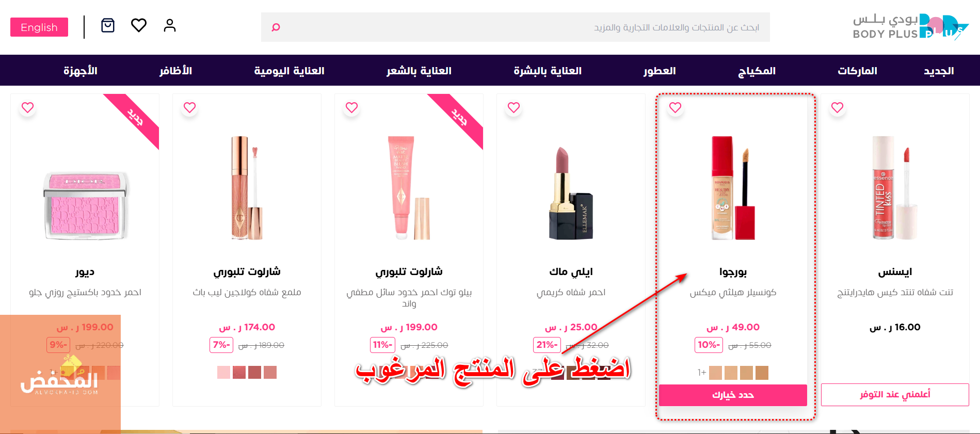The height and width of the screenshot is (434, 980).
Task: Expand the الماركات brands menu
Action: pos(857,71)
